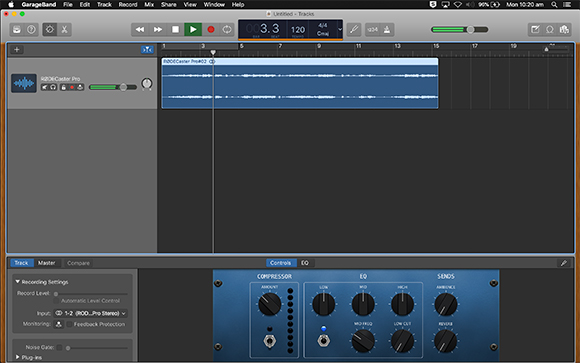The image size is (580, 363).
Task: Click the Cmaj key signature display
Action: point(323,33)
